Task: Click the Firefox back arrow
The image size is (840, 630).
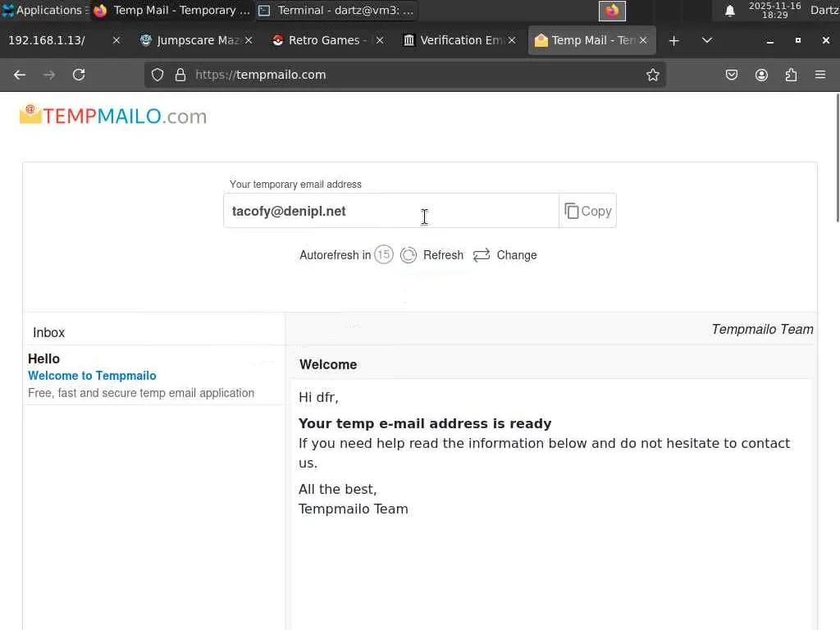Action: point(20,75)
